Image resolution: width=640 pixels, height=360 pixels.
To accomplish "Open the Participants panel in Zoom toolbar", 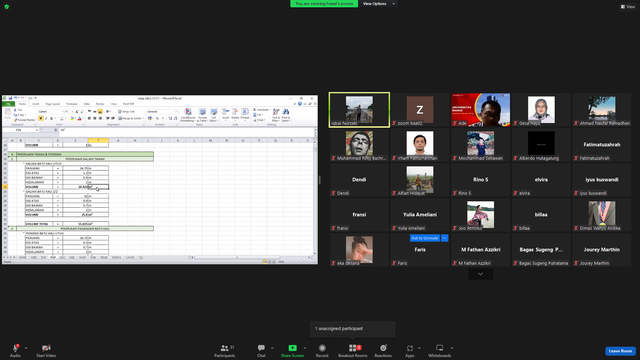I will tap(224, 350).
